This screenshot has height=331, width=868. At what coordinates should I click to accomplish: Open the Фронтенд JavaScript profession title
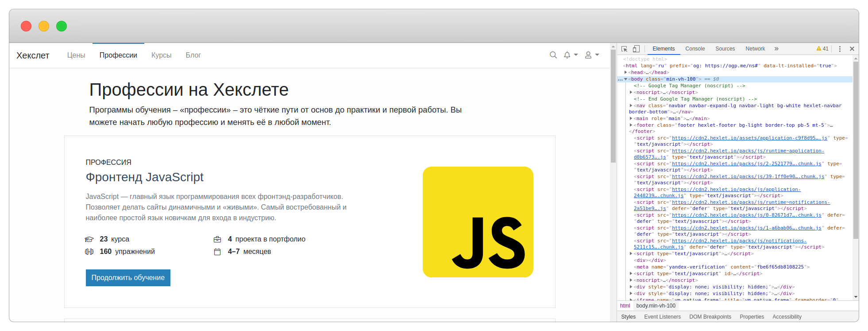click(144, 177)
